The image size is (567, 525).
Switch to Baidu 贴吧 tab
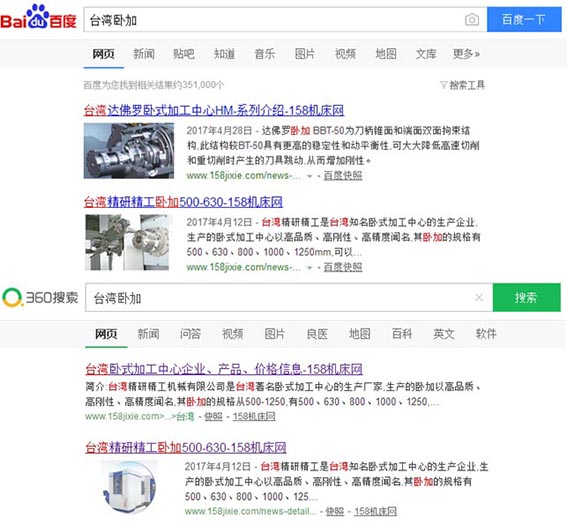[x=184, y=54]
